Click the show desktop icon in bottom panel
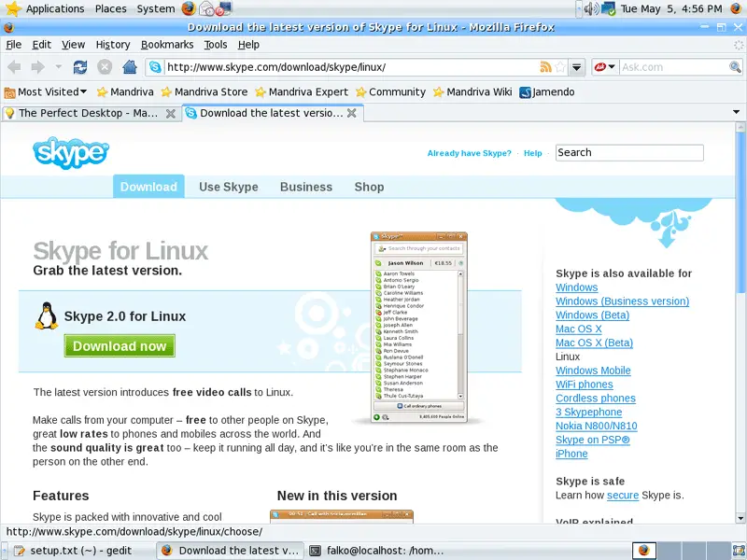 [739, 551]
